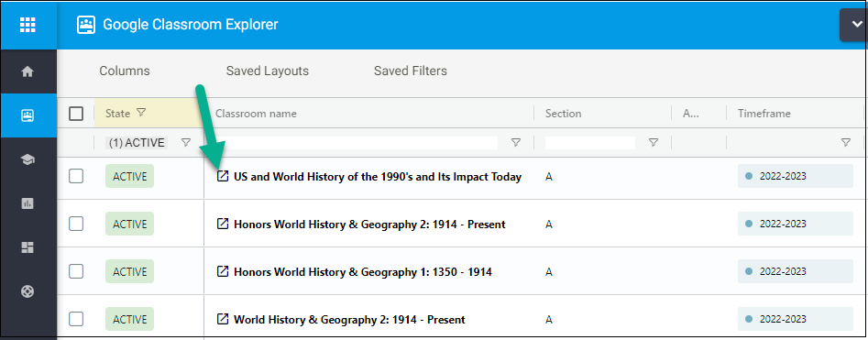Click the (1) ACTIVE filter value

click(137, 143)
